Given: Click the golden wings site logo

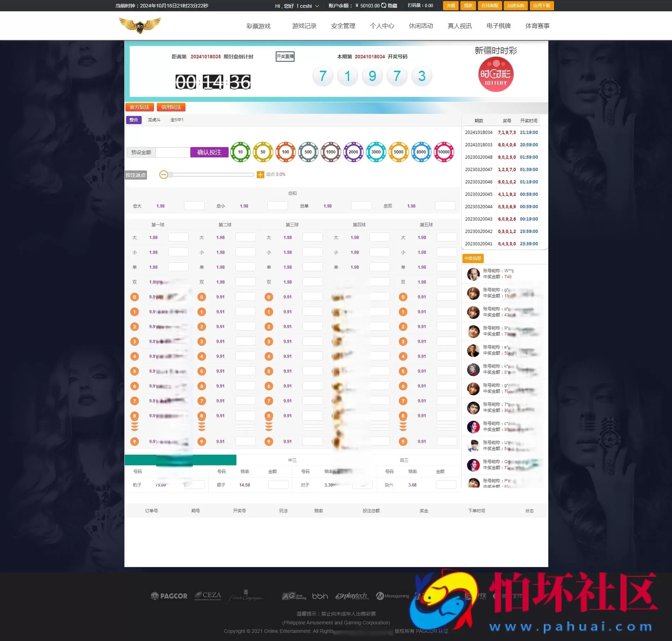Looking at the screenshot, I should (140, 25).
